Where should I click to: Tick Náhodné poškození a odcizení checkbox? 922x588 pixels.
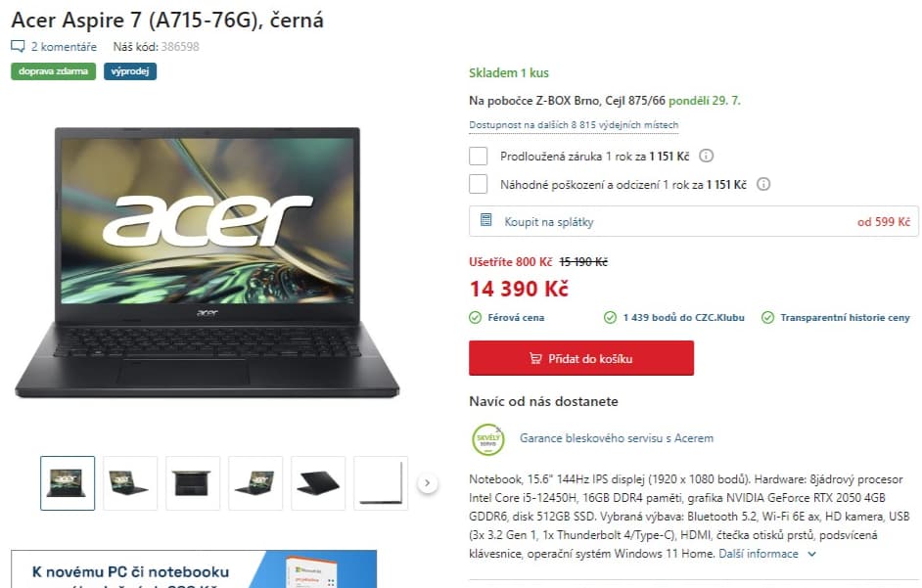point(478,184)
